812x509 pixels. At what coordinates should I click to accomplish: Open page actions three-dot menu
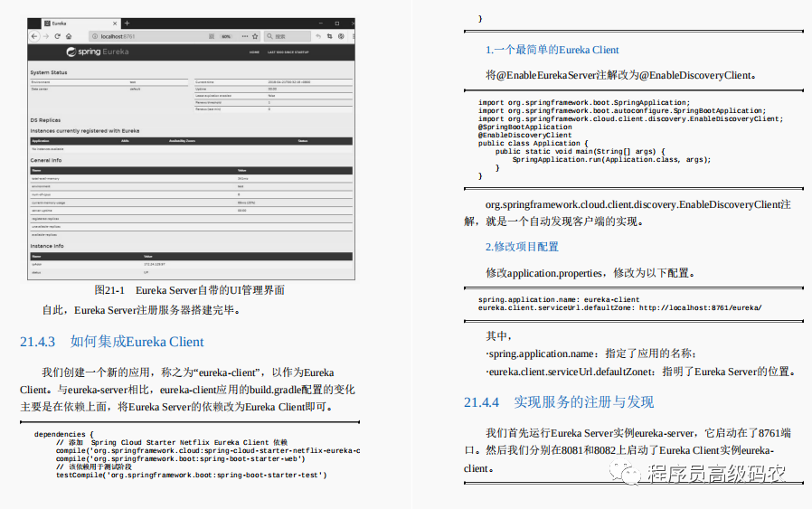pyautogui.click(x=245, y=36)
